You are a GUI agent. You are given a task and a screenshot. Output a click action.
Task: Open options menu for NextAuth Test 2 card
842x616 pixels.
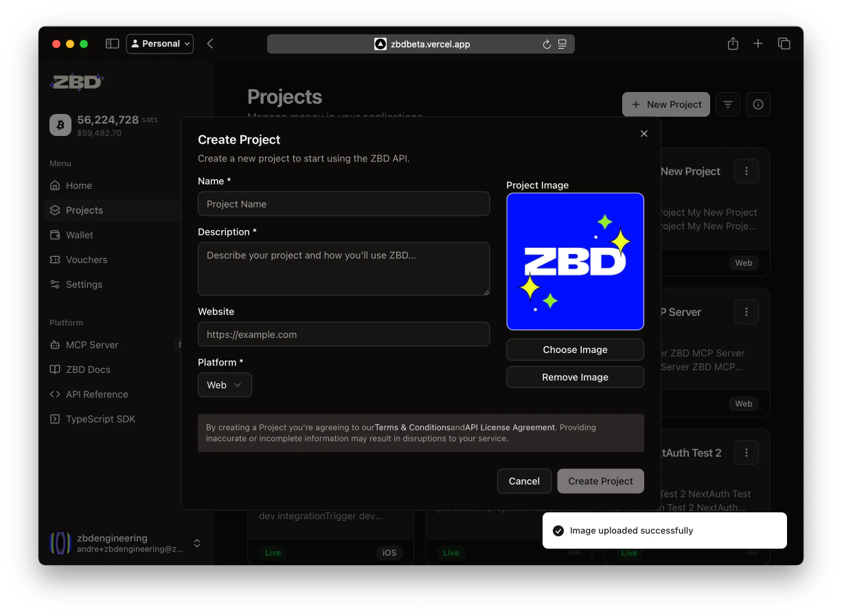point(747,453)
